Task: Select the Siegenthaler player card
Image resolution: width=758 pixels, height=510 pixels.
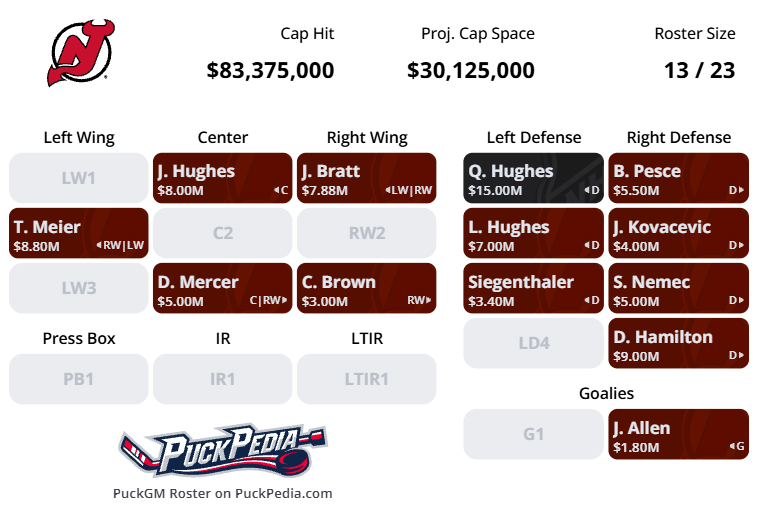Action: tap(534, 289)
